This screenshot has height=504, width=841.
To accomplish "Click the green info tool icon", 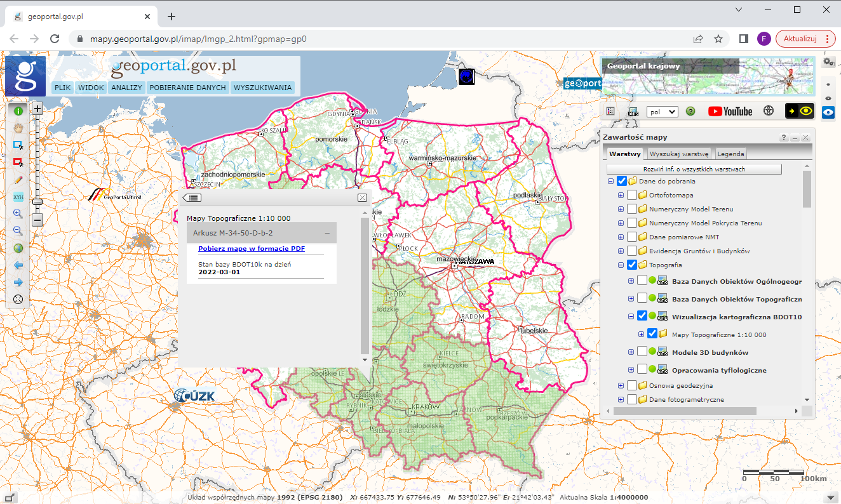I will click(x=18, y=110).
